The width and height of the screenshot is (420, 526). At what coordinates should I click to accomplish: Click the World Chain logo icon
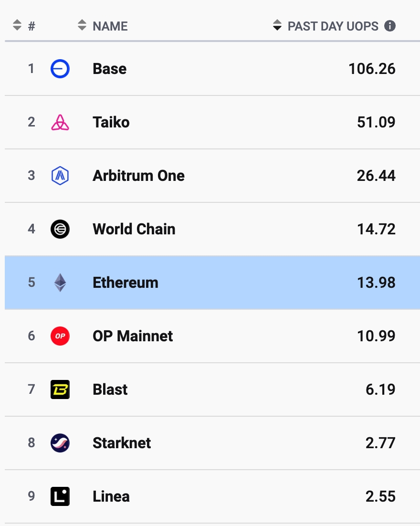[60, 229]
